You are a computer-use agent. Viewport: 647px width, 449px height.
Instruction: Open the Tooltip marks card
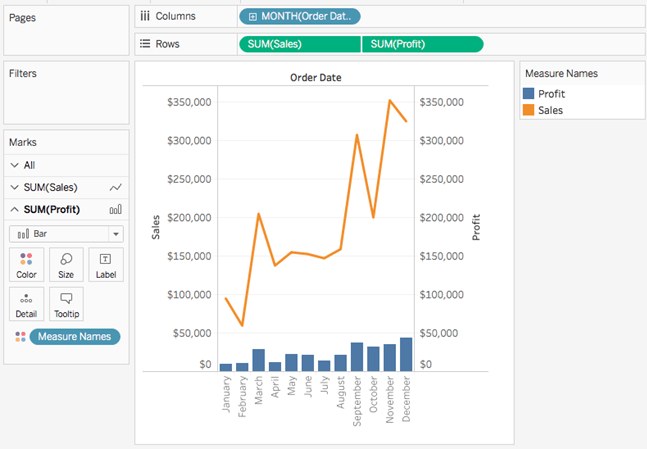[x=66, y=304]
